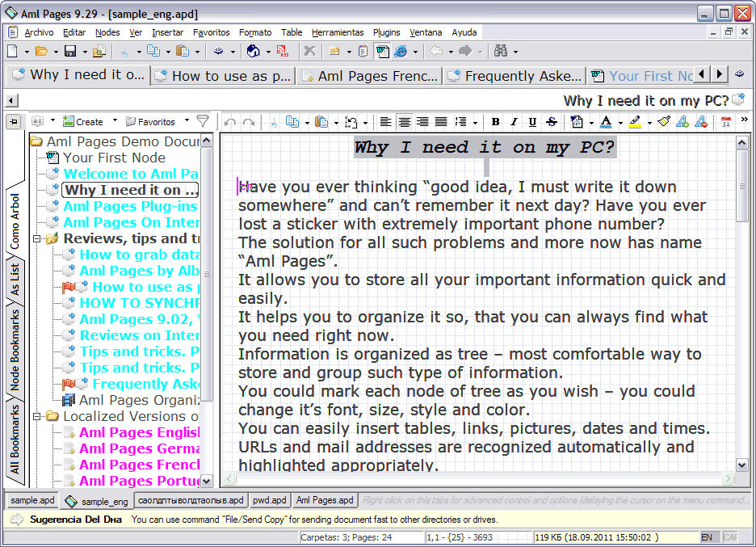Viewport: 756px width, 547px height.
Task: Click the grey X delete icon
Action: click(309, 51)
